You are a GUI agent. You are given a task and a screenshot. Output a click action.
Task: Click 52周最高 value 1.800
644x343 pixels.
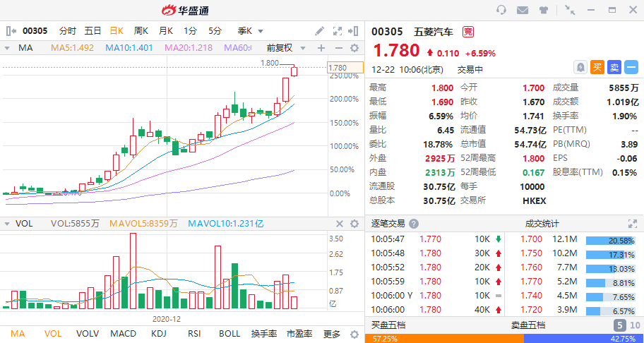pyautogui.click(x=534, y=158)
